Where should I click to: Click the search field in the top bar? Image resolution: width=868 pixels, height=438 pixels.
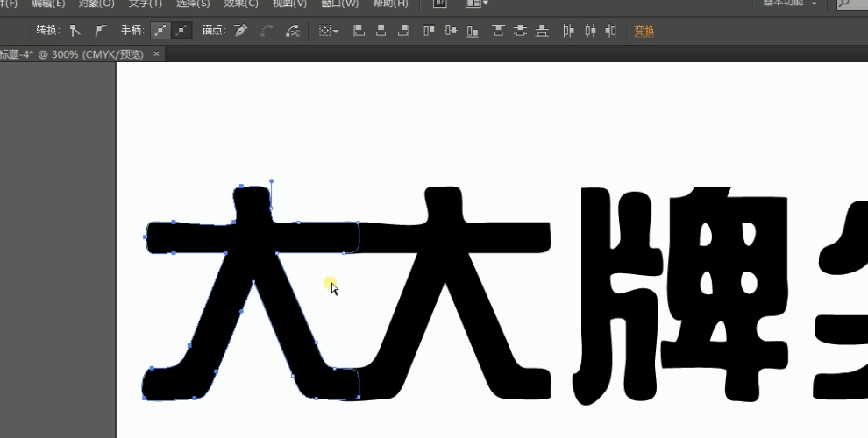point(852,4)
